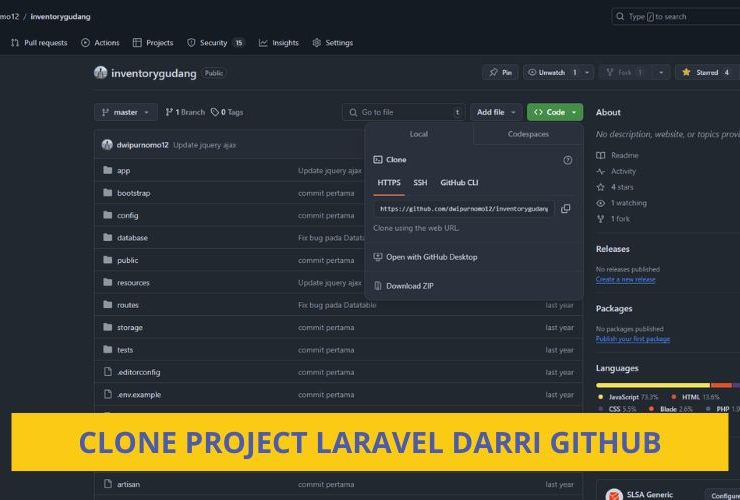Viewport: 740px width, 500px height.
Task: Click the dwipurnomo12 avatar in commit header
Action: (x=107, y=144)
